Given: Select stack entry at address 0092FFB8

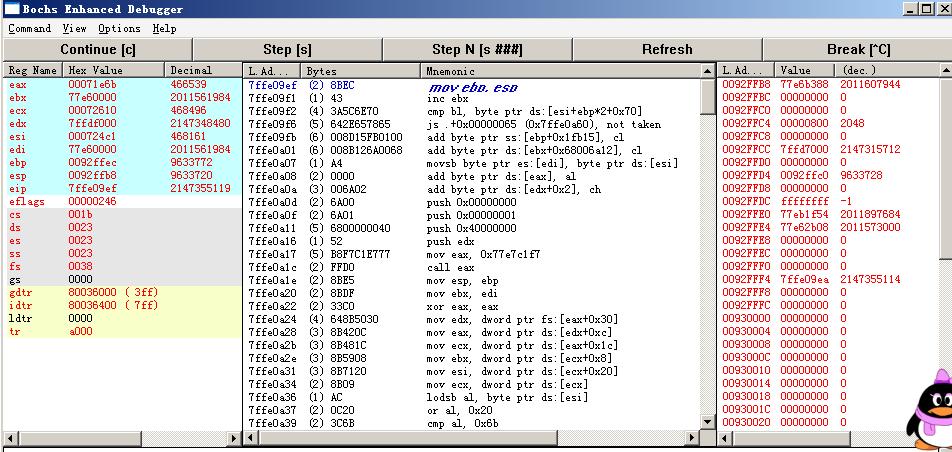Looking at the screenshot, I should 829,84.
